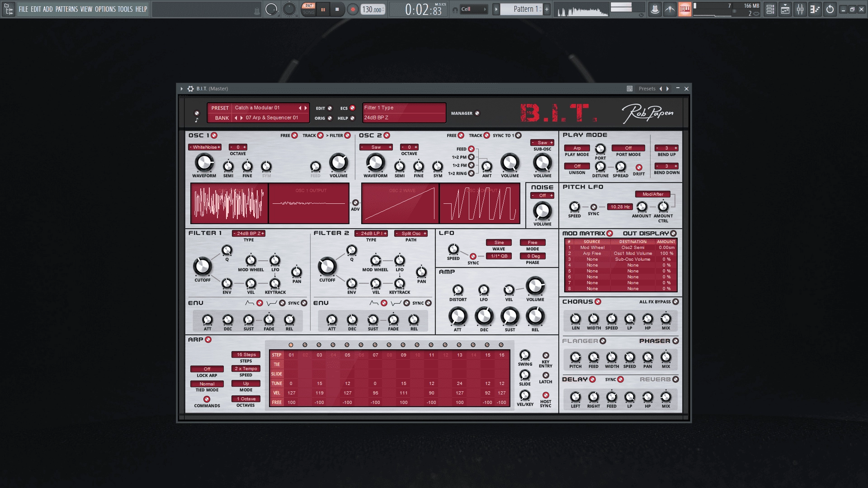Screen dimensions: 868x488
Task: Click the Sub-Osc Saw waveform button
Action: pos(542,143)
